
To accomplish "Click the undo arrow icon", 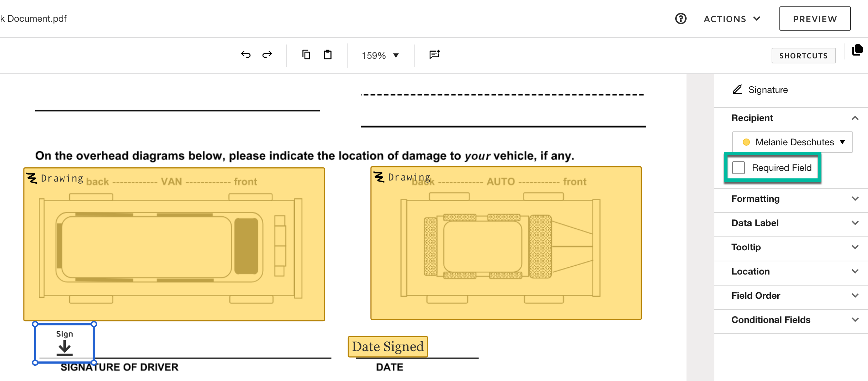I will [x=246, y=54].
